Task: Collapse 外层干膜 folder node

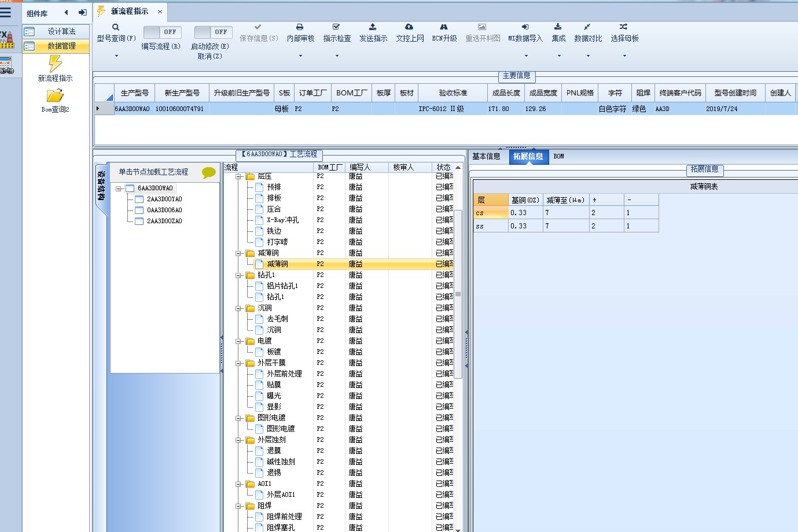Action: (238, 363)
